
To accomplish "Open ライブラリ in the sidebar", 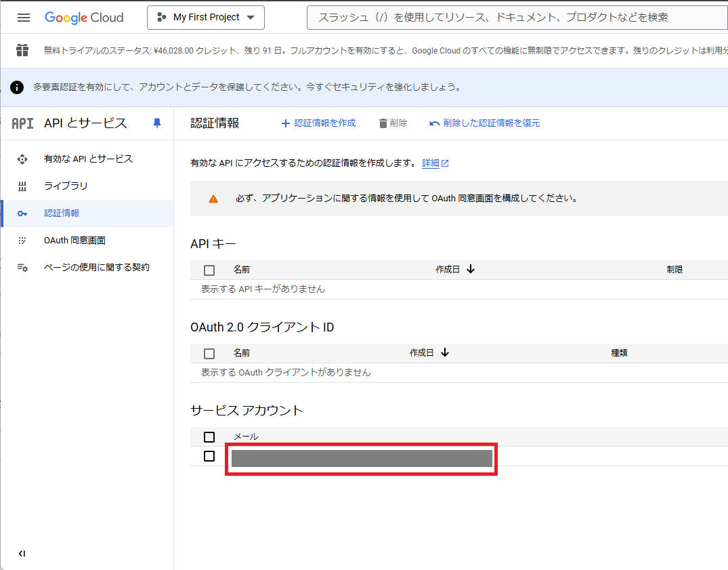I will pos(88,186).
